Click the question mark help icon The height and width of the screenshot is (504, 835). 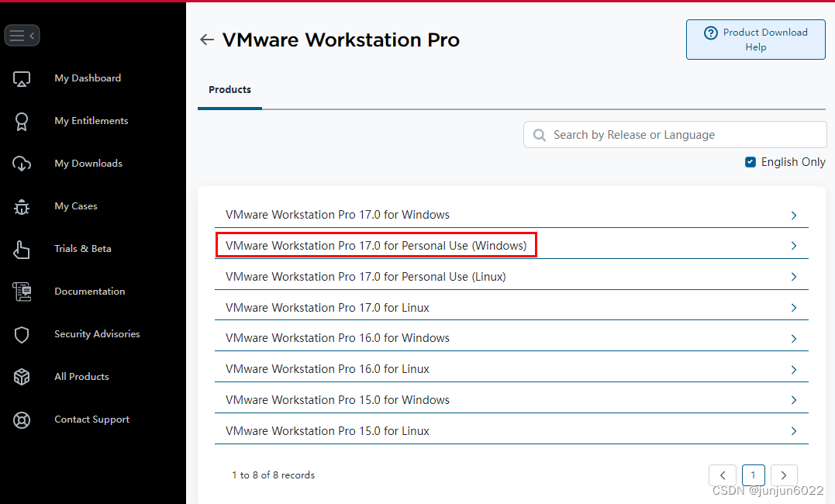(710, 33)
